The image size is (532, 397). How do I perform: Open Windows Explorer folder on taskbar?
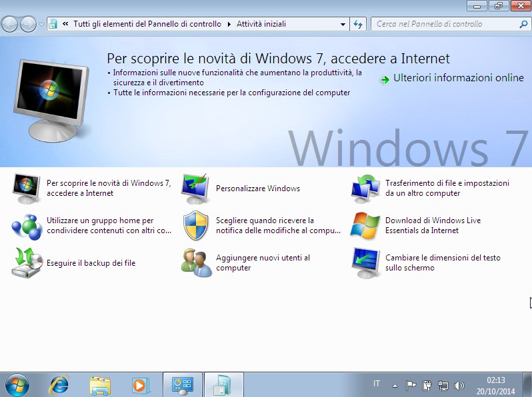tap(100, 386)
